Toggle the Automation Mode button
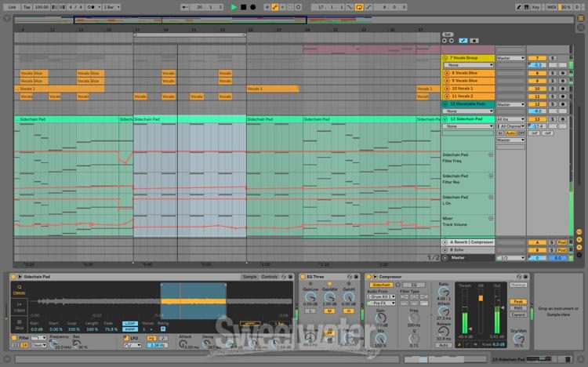 [x=463, y=41]
